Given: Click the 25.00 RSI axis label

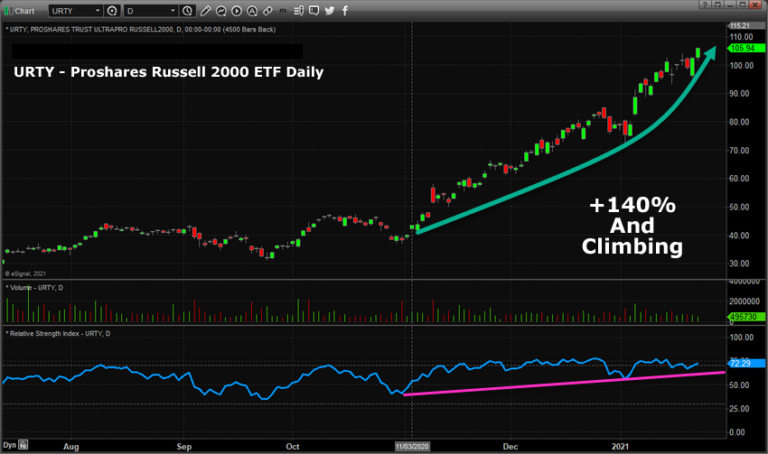Looking at the screenshot, I should click(x=739, y=408).
